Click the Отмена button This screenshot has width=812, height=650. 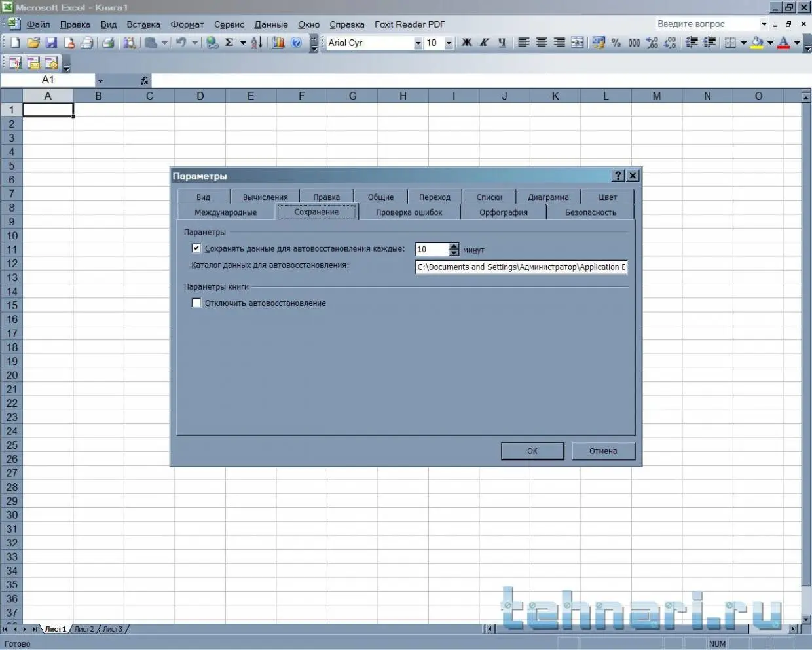(603, 451)
